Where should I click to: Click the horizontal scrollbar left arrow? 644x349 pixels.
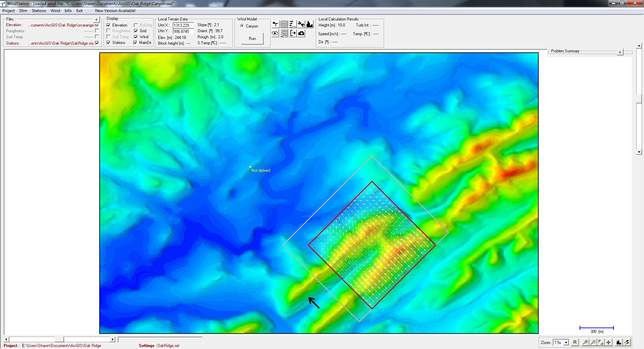[x=6, y=340]
